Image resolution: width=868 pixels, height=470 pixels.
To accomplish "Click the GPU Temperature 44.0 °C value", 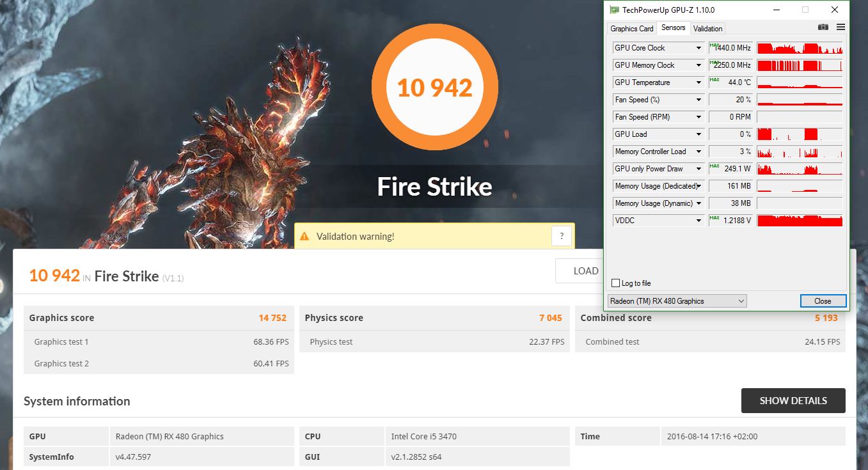I will [x=731, y=82].
